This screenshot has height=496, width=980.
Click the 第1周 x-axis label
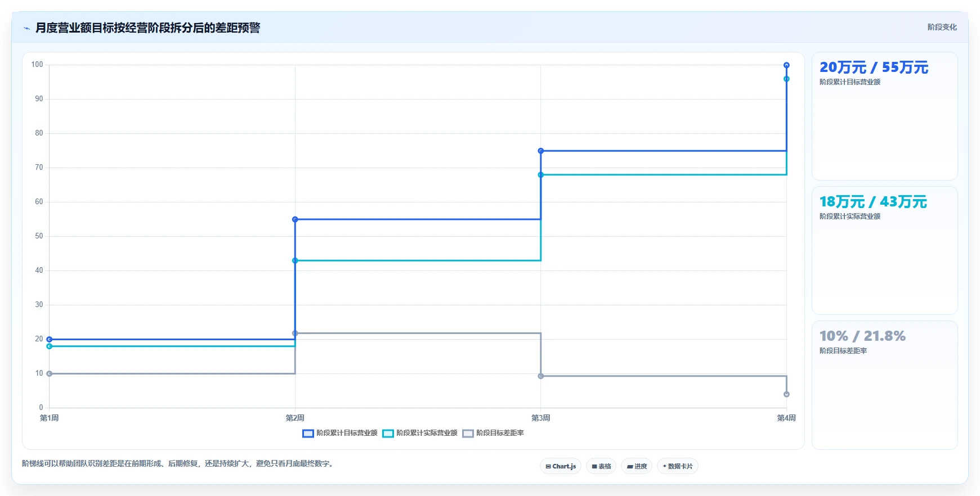[x=50, y=418]
